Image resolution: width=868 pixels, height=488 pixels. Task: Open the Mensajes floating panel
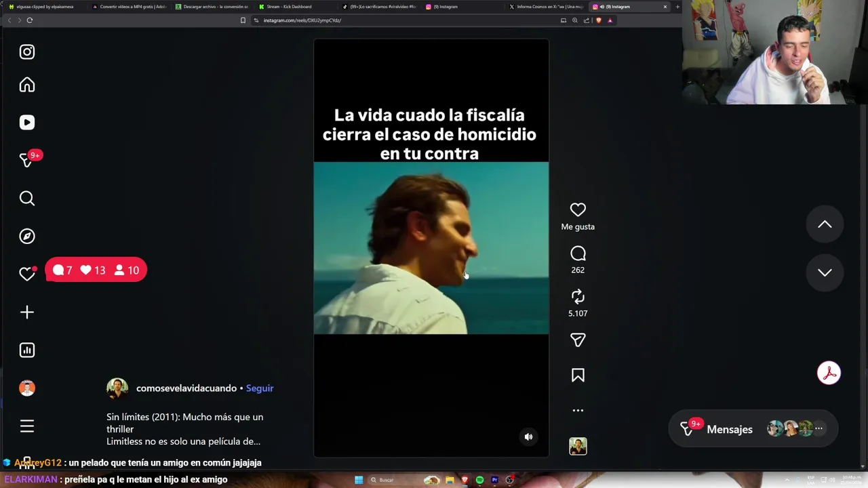click(753, 429)
